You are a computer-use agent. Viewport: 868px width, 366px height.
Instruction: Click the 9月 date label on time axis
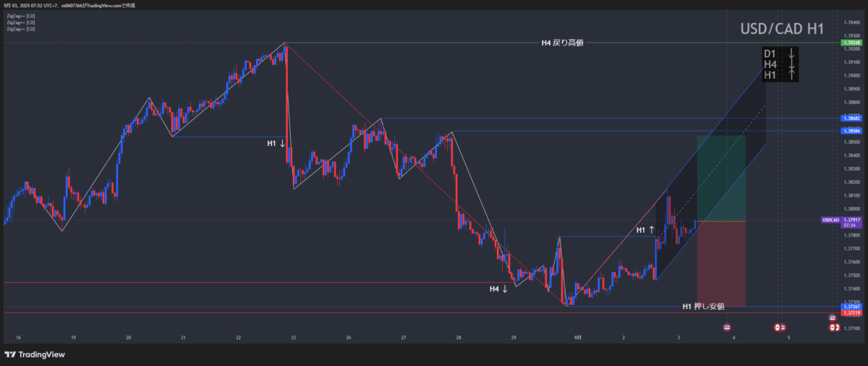click(577, 337)
